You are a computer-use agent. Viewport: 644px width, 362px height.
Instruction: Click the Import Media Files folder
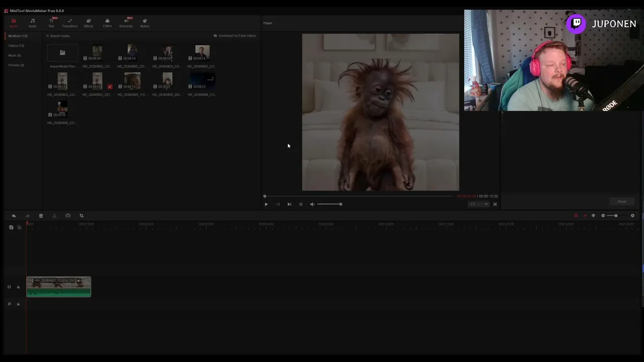coord(62,53)
